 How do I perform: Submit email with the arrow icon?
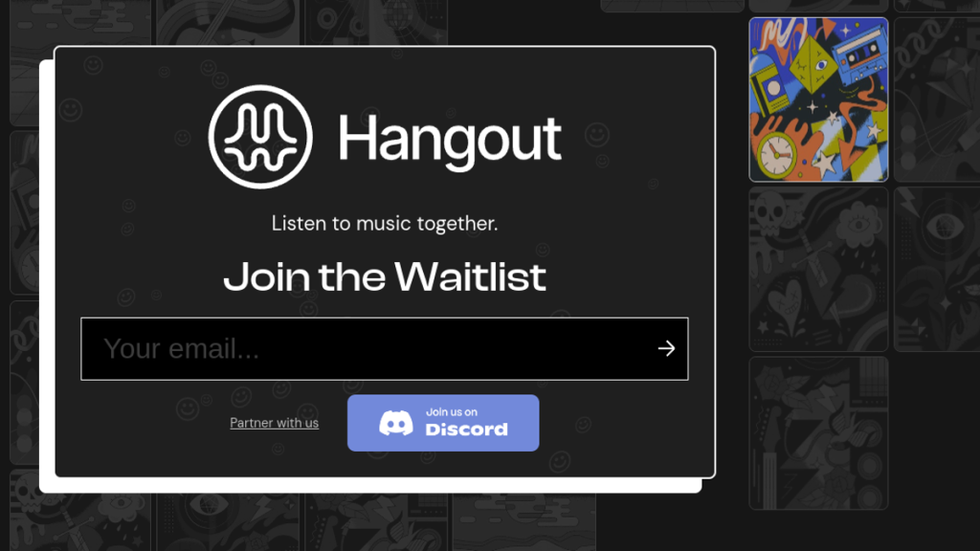[666, 348]
